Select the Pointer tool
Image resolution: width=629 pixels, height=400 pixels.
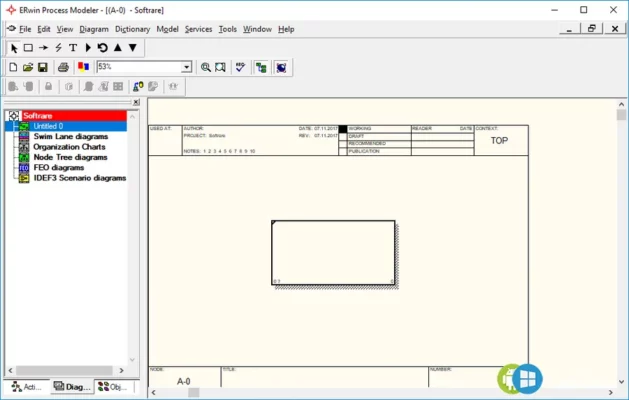[14, 48]
